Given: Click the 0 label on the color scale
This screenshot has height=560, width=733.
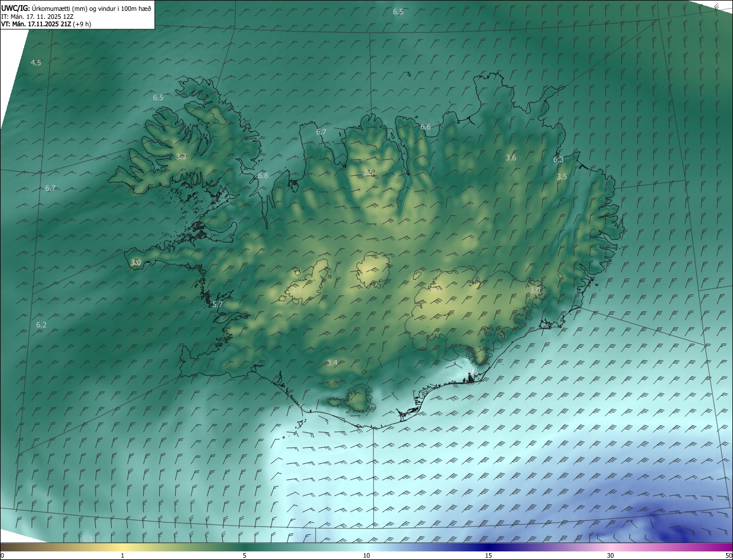Looking at the screenshot, I should point(2,555).
